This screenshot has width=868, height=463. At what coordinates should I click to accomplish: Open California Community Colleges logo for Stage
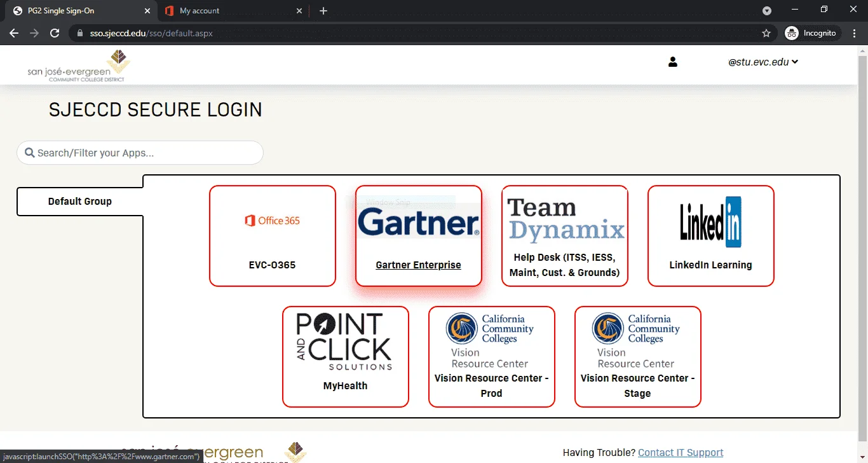(x=636, y=340)
